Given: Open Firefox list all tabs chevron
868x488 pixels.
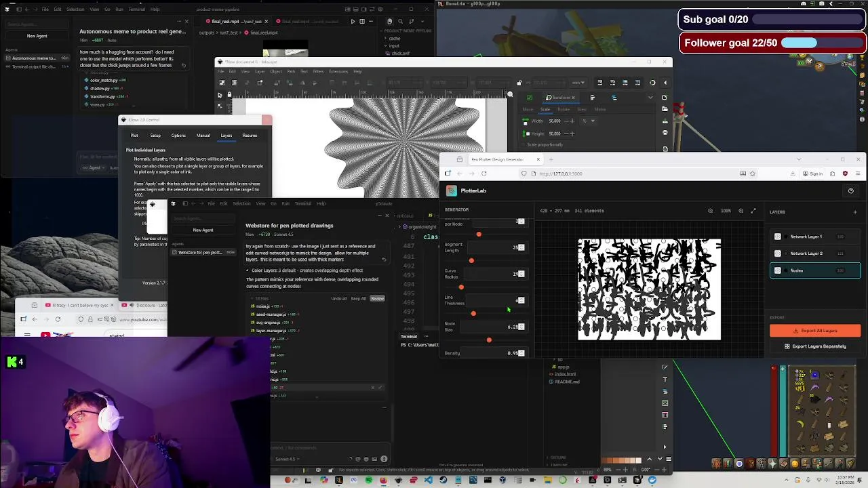Looking at the screenshot, I should (x=800, y=159).
